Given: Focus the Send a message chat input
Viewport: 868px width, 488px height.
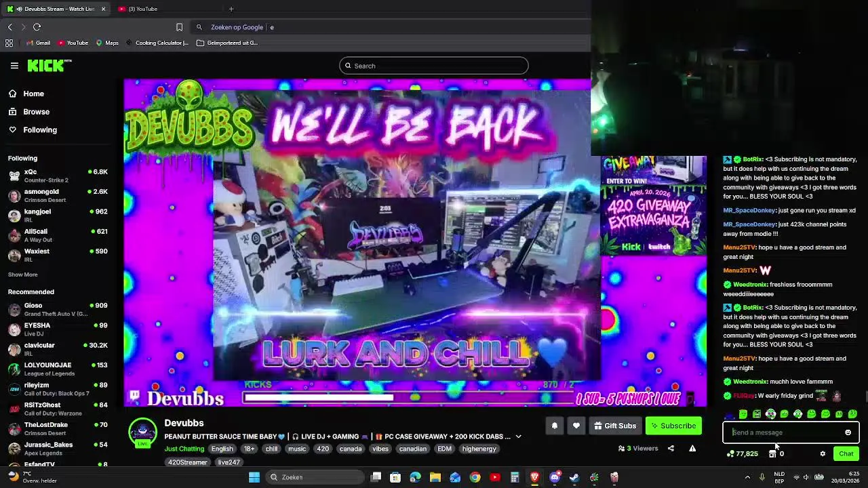Looking at the screenshot, I should (x=791, y=432).
